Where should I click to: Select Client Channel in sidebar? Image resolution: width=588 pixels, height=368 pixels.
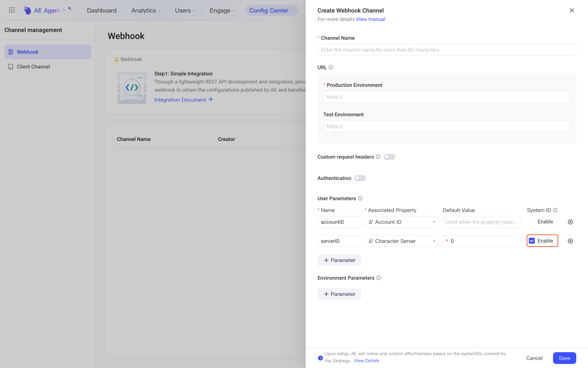pyautogui.click(x=48, y=67)
